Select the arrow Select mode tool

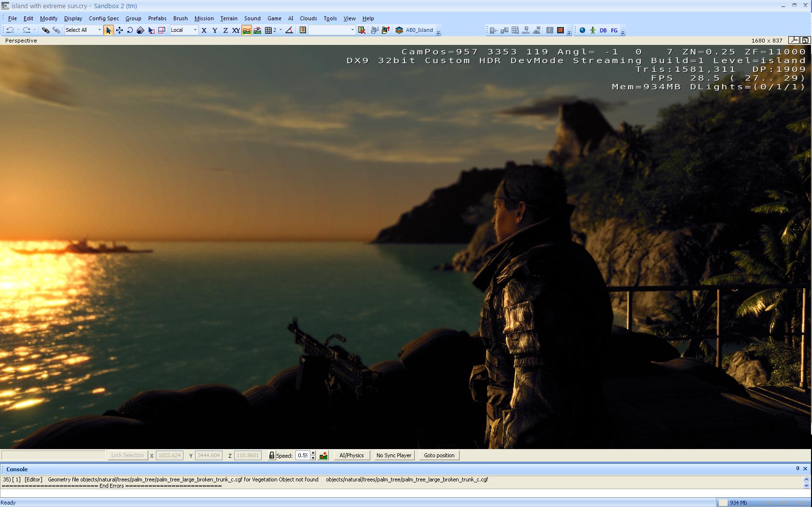point(109,30)
